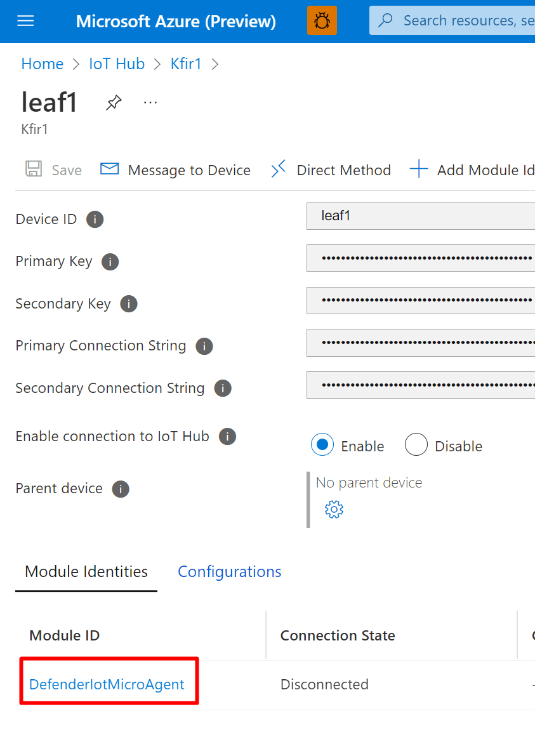Viewport: 535px width, 756px height.
Task: Show info tooltip for Primary Key
Action: pos(110,262)
